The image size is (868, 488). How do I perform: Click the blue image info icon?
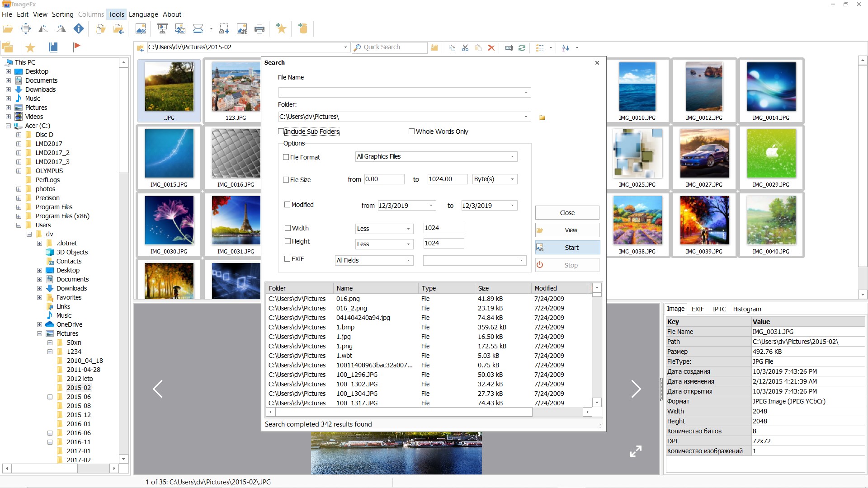[79, 29]
